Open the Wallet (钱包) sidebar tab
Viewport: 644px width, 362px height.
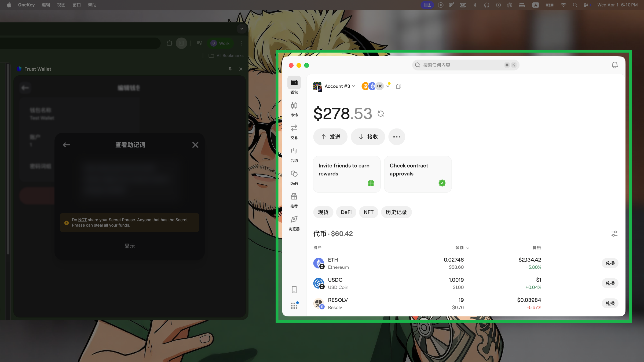(294, 85)
